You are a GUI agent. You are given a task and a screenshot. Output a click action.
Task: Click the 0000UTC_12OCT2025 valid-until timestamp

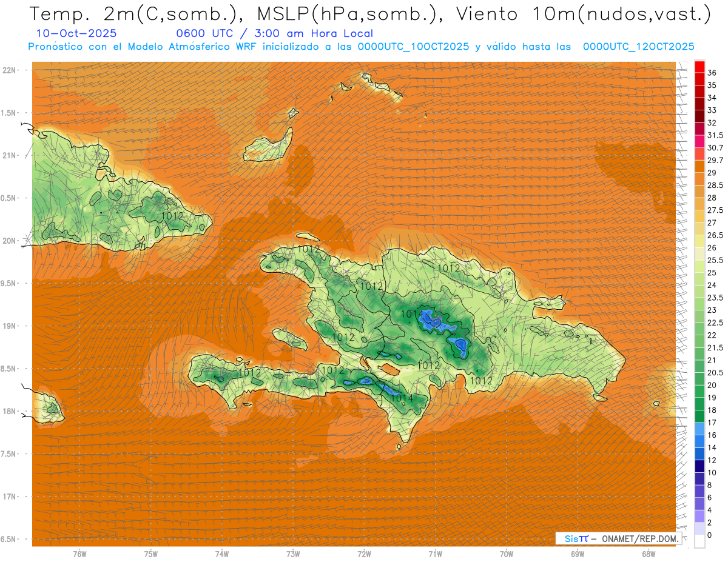(638, 47)
